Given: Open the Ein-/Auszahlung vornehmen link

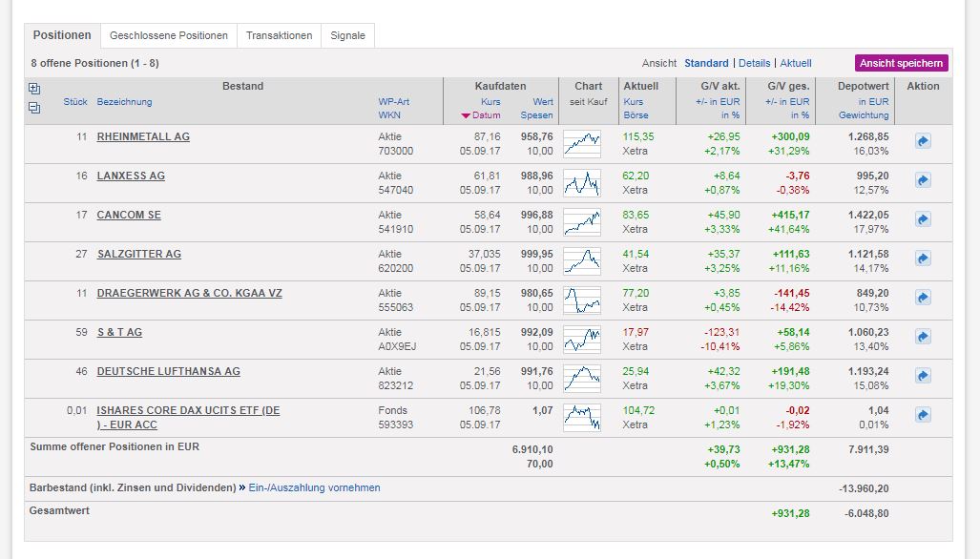Looking at the screenshot, I should click(314, 487).
